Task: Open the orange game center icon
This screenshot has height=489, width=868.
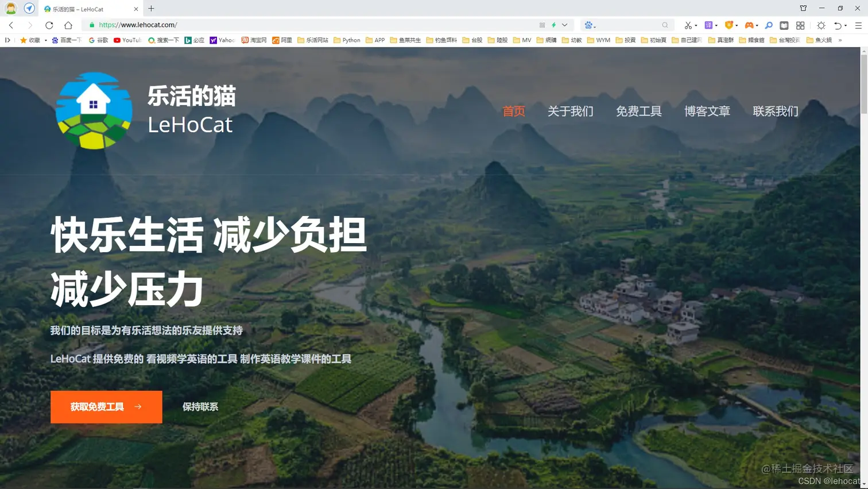Action: [x=749, y=25]
